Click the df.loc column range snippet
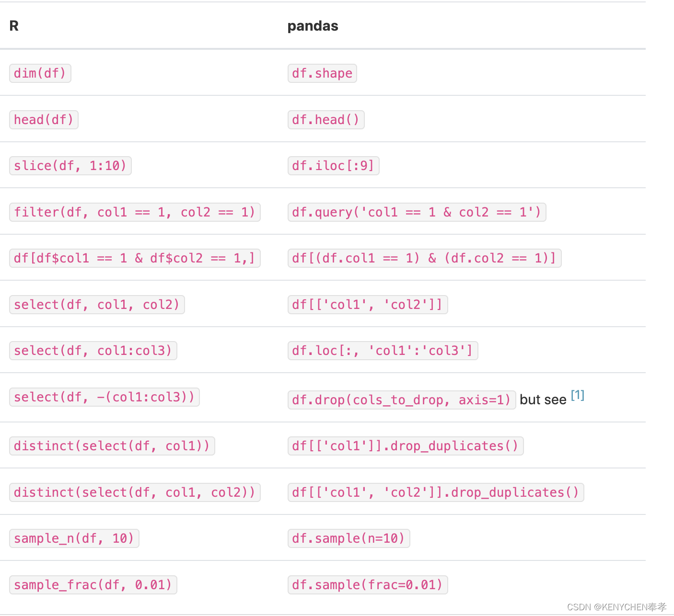The height and width of the screenshot is (616, 674). click(383, 351)
